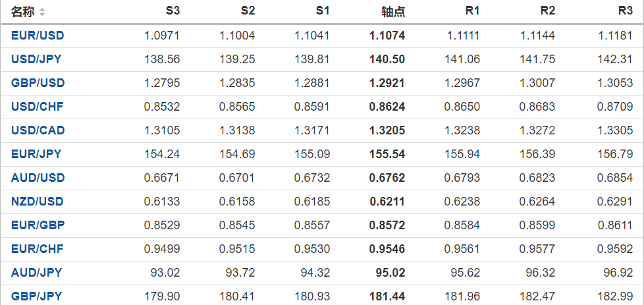
Task: Click the S3 column header
Action: [173, 11]
